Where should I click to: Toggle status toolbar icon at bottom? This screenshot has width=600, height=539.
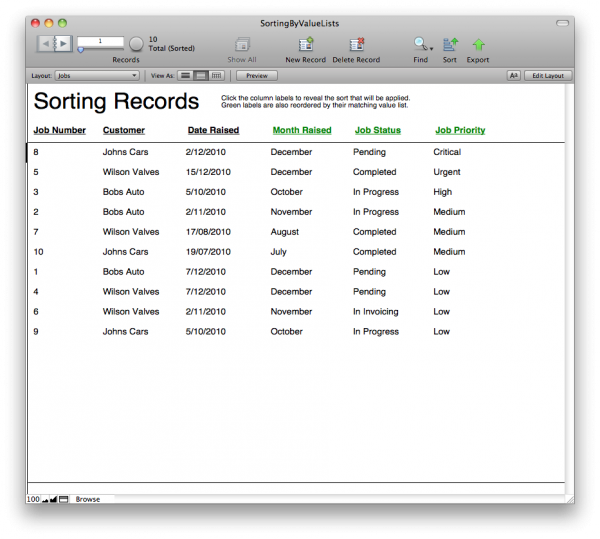(64, 499)
